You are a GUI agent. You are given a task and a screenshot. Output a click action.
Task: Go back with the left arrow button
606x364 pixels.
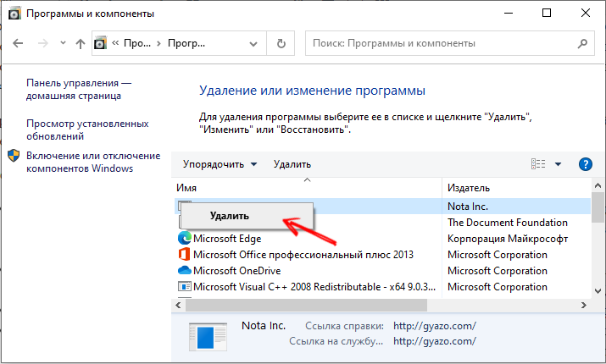pyautogui.click(x=18, y=43)
